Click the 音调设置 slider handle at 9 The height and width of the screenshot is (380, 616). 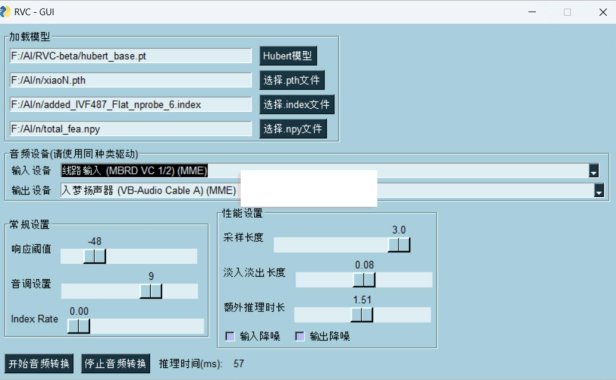tap(151, 291)
